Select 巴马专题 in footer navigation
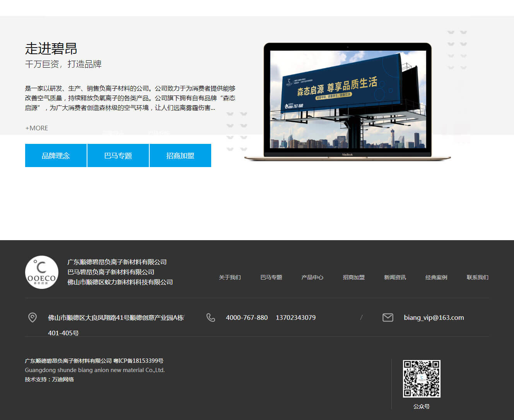The width and height of the screenshot is (514, 420). click(271, 277)
